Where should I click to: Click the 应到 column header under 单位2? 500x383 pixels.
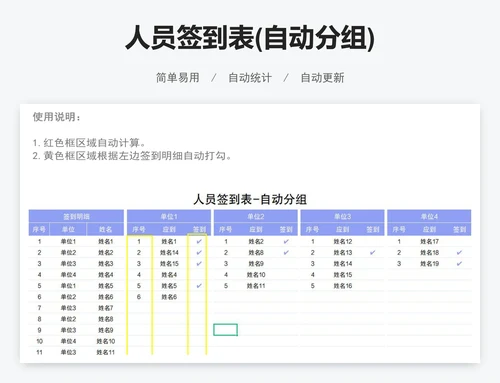pyautogui.click(x=256, y=229)
